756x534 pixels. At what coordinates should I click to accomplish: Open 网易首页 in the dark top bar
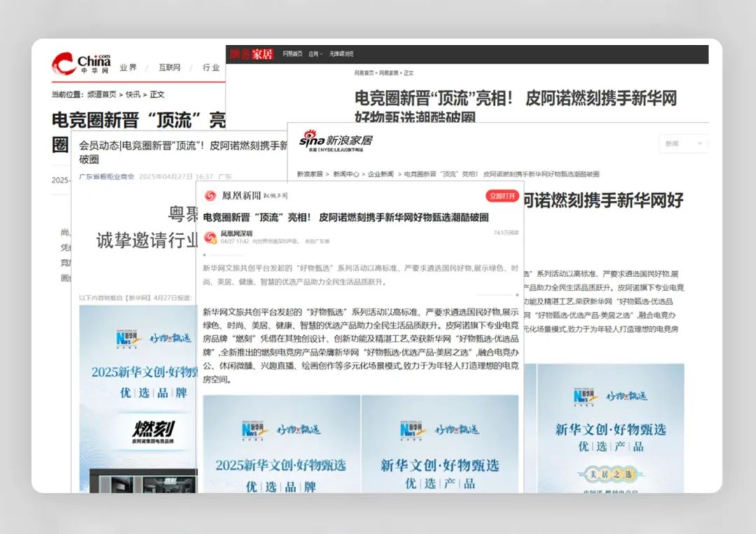pos(293,54)
